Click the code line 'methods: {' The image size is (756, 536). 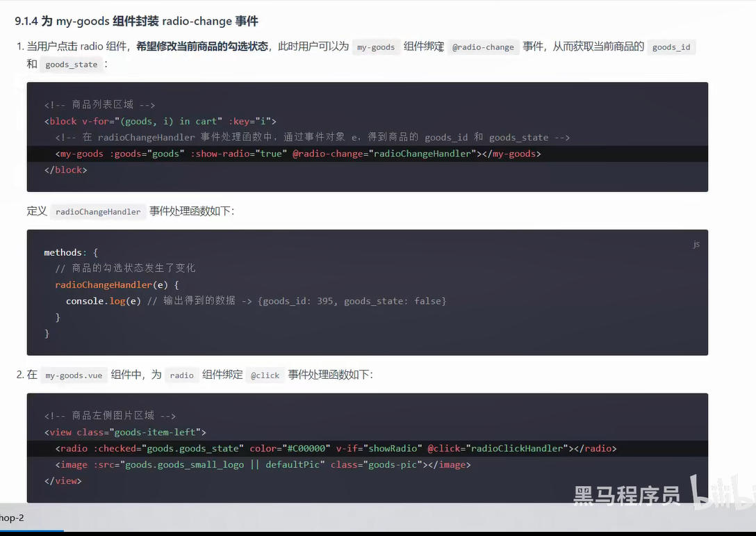(x=71, y=252)
